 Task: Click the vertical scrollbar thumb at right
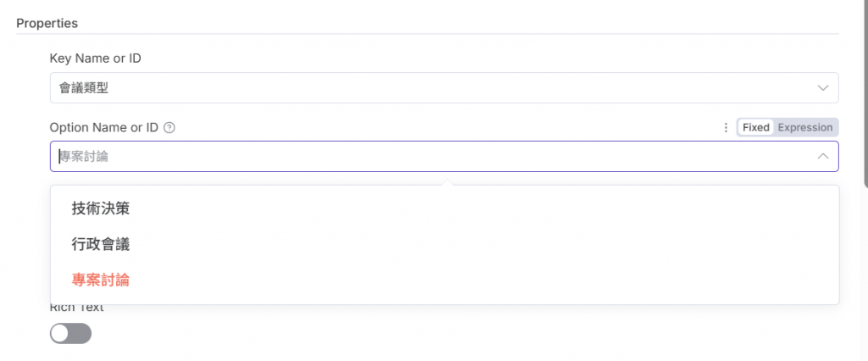[865, 85]
